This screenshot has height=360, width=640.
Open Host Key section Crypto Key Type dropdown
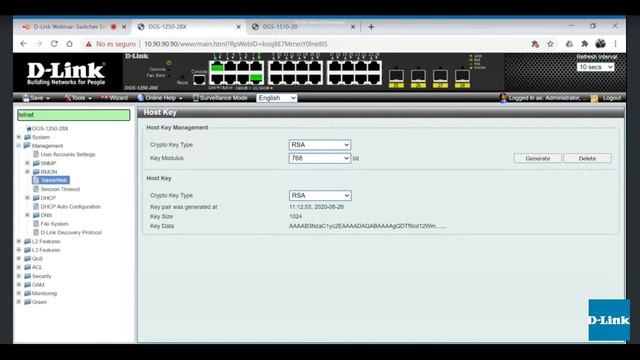[320, 196]
